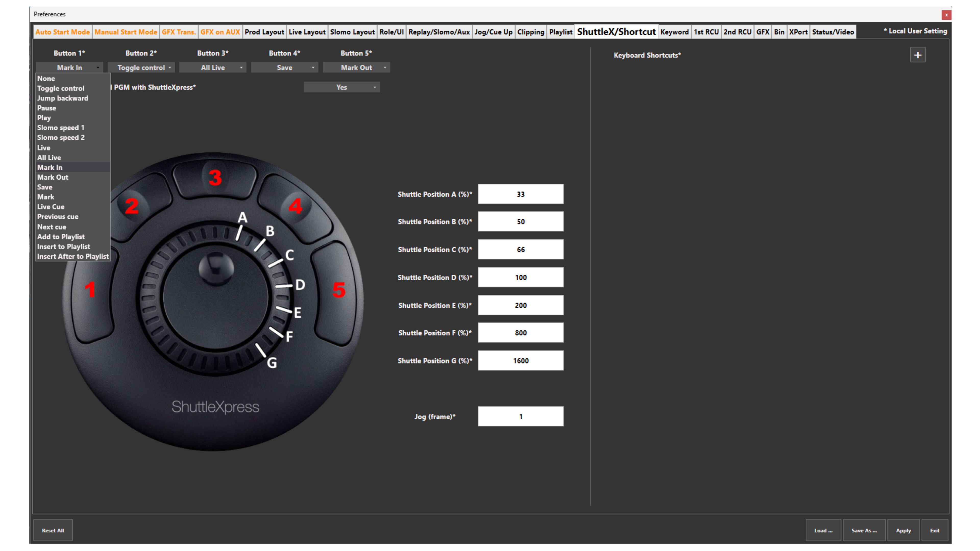
Task: Open the GFX Trans. tab
Action: point(178,32)
